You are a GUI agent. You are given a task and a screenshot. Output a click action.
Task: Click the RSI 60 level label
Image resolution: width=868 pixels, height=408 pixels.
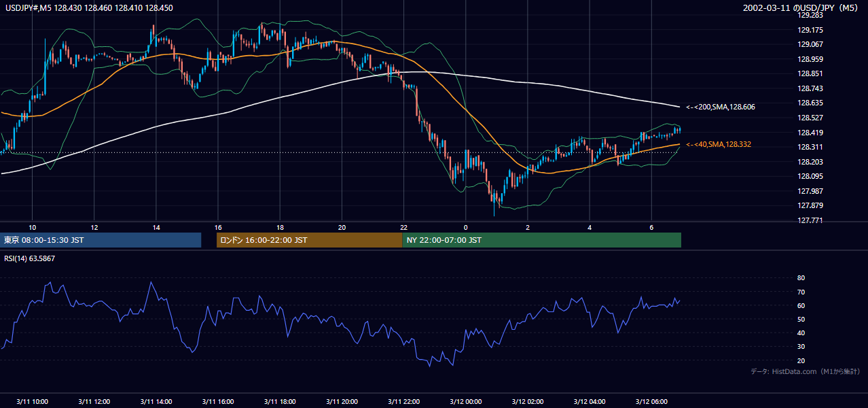(801, 305)
